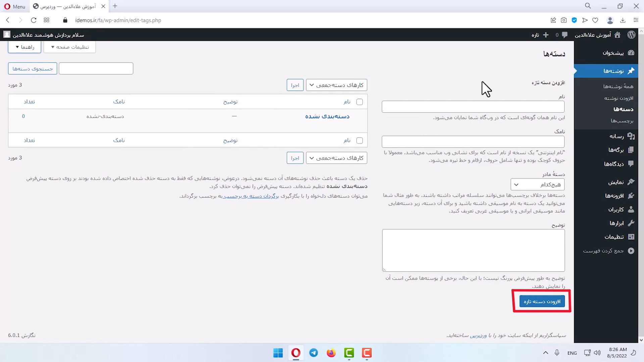This screenshot has height=362, width=644.
Task: Open Firefox from the taskbar
Action: [331, 353]
